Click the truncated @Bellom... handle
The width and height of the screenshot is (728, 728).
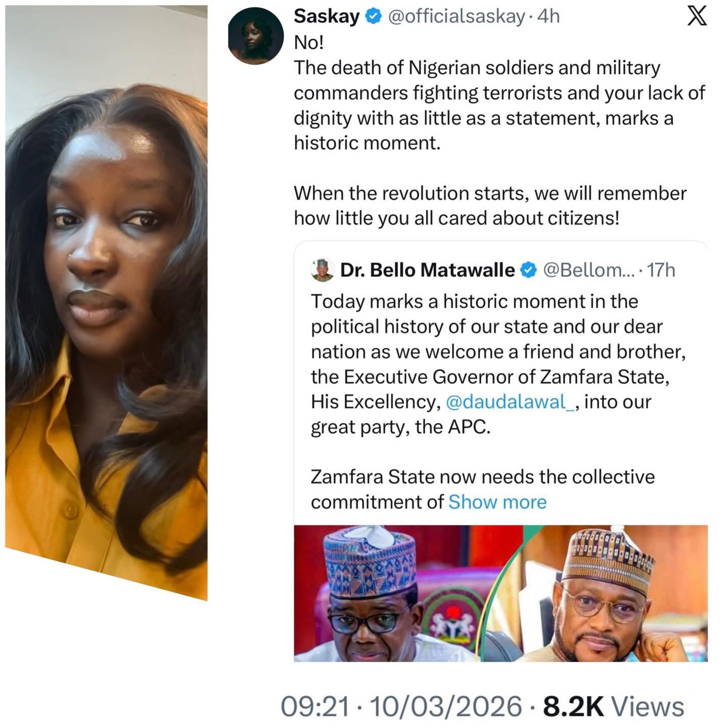pyautogui.click(x=587, y=270)
